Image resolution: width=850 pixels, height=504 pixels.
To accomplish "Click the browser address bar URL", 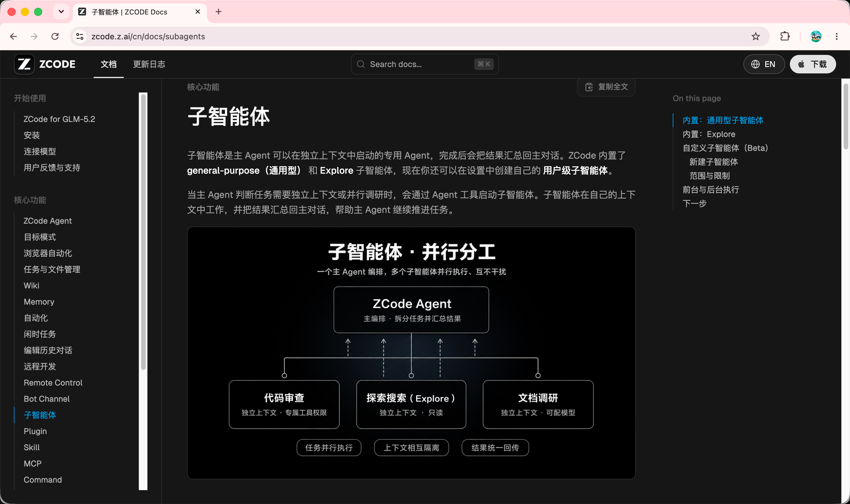I will 148,36.
